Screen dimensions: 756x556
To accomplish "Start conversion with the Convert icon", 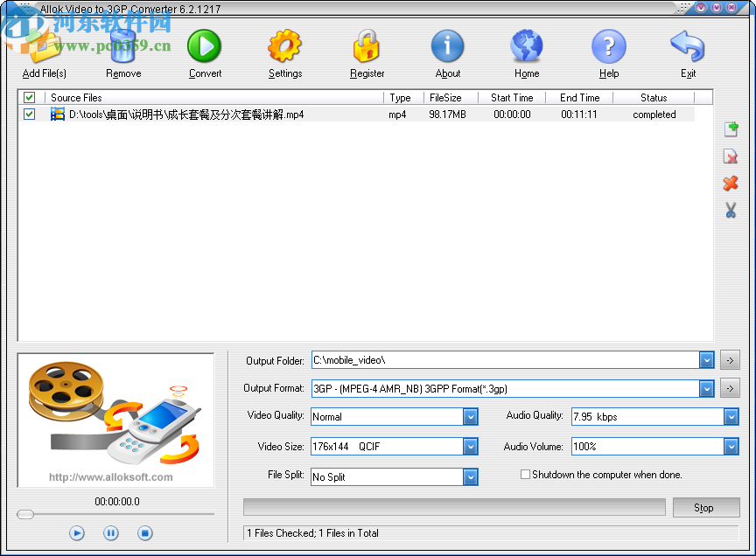I will tap(204, 45).
